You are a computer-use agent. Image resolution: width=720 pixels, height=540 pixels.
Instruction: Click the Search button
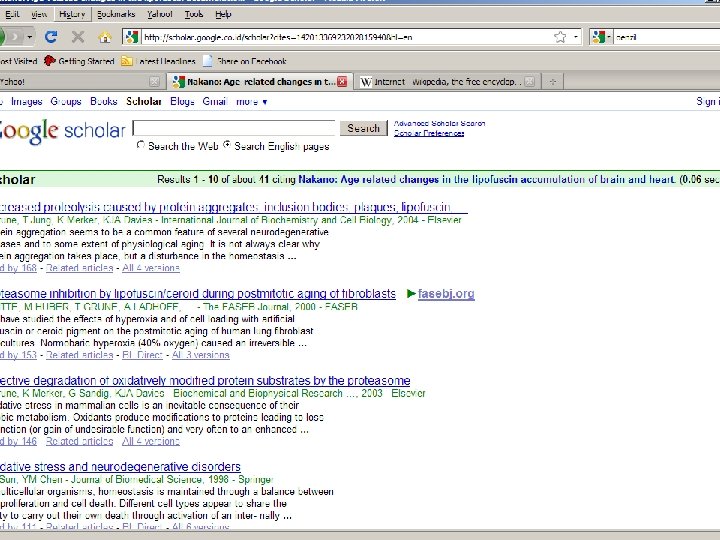tap(364, 128)
